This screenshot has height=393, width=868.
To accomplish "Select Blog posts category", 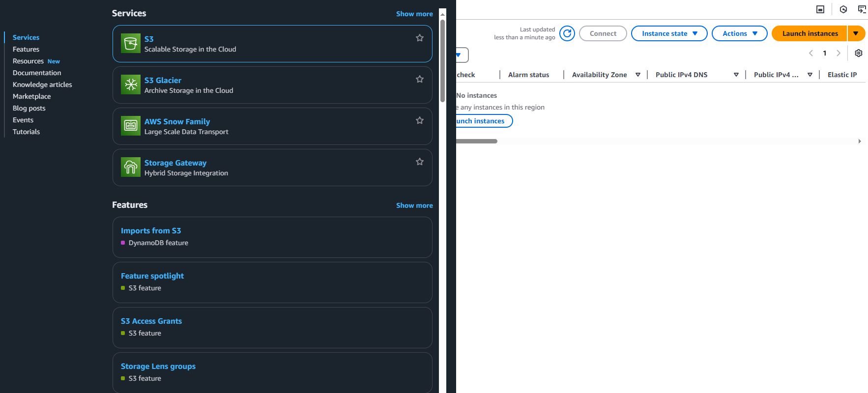I will click(x=29, y=108).
